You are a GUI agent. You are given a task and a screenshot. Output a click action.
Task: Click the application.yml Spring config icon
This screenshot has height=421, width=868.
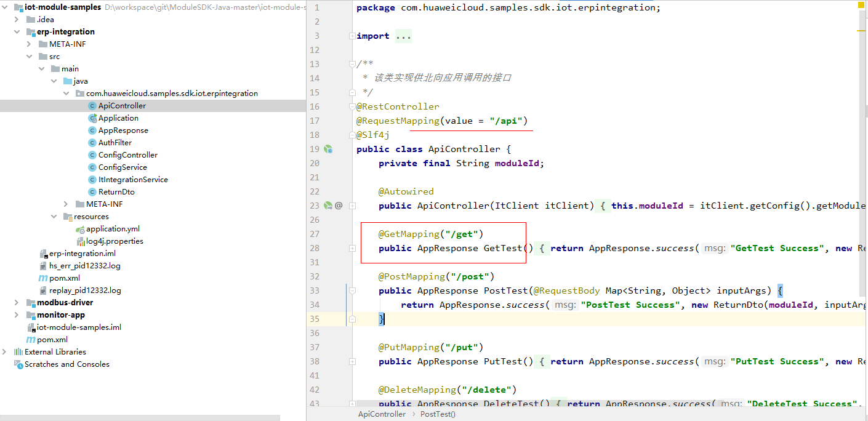point(80,229)
